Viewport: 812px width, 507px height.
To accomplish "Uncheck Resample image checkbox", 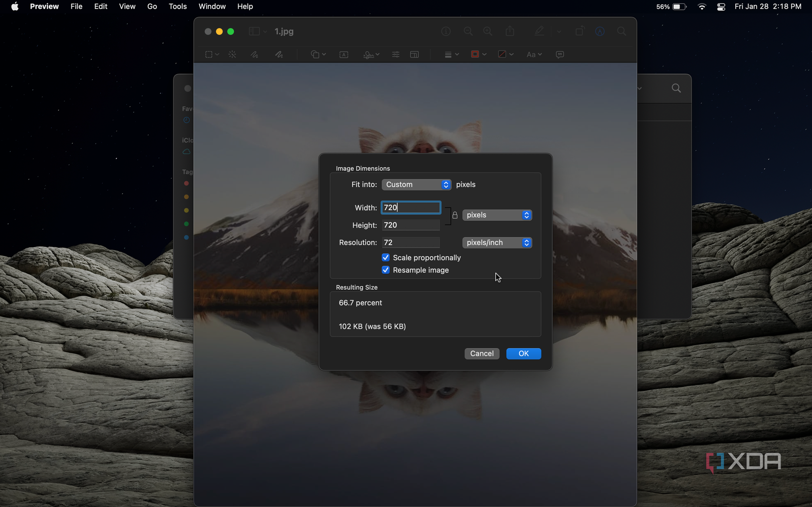I will [386, 270].
